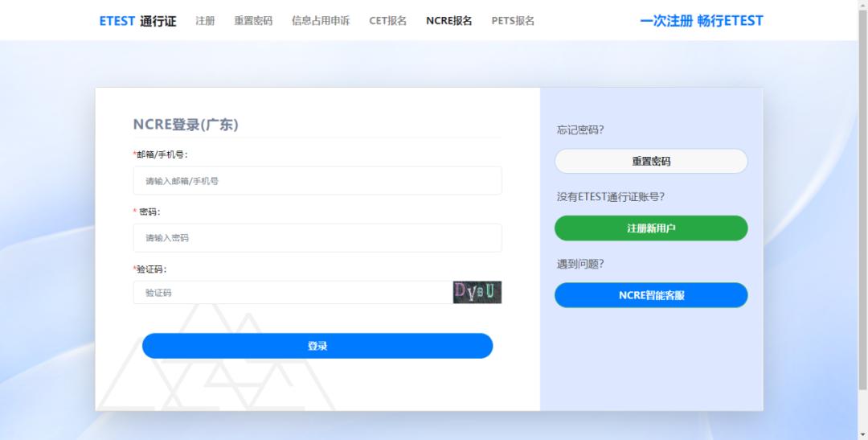Focus the 验证码 input field
The image size is (868, 440).
[293, 293]
